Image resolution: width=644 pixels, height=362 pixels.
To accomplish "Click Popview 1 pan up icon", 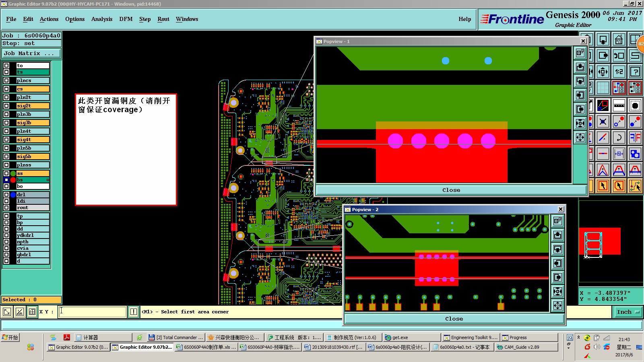I will click(580, 67).
